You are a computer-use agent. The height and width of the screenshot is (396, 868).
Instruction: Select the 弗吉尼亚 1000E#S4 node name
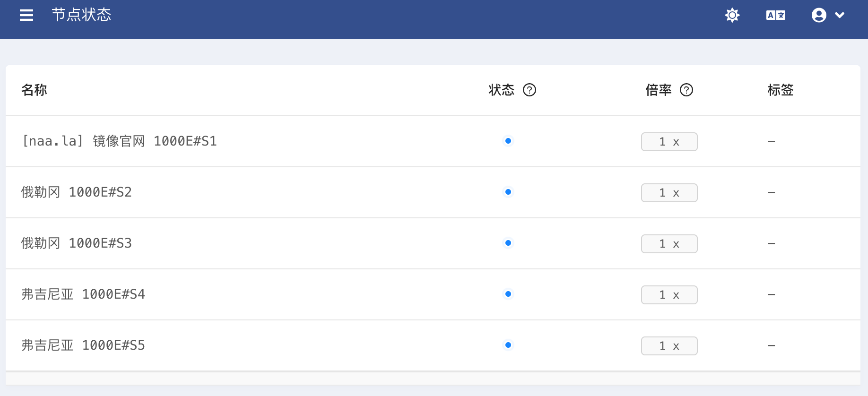point(83,294)
